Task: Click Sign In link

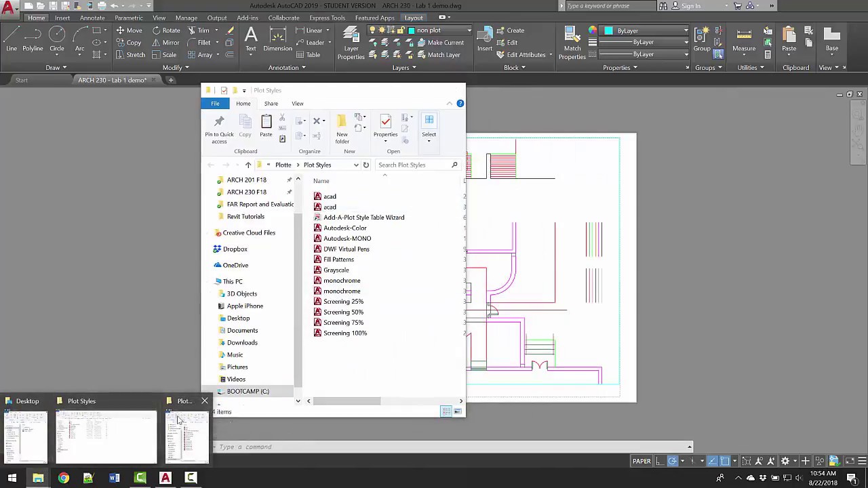Action: coord(691,6)
